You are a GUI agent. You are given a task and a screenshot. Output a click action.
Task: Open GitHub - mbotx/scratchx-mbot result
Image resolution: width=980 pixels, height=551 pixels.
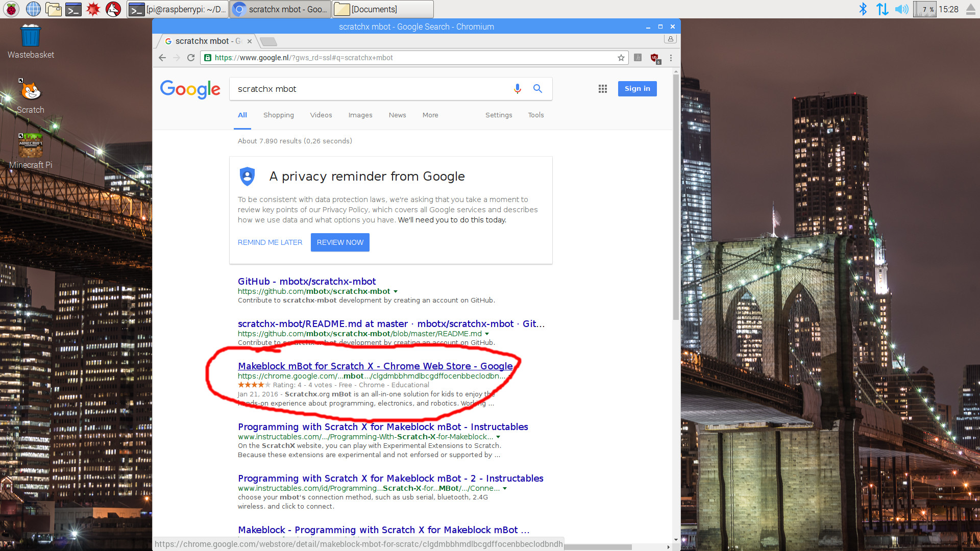tap(307, 282)
